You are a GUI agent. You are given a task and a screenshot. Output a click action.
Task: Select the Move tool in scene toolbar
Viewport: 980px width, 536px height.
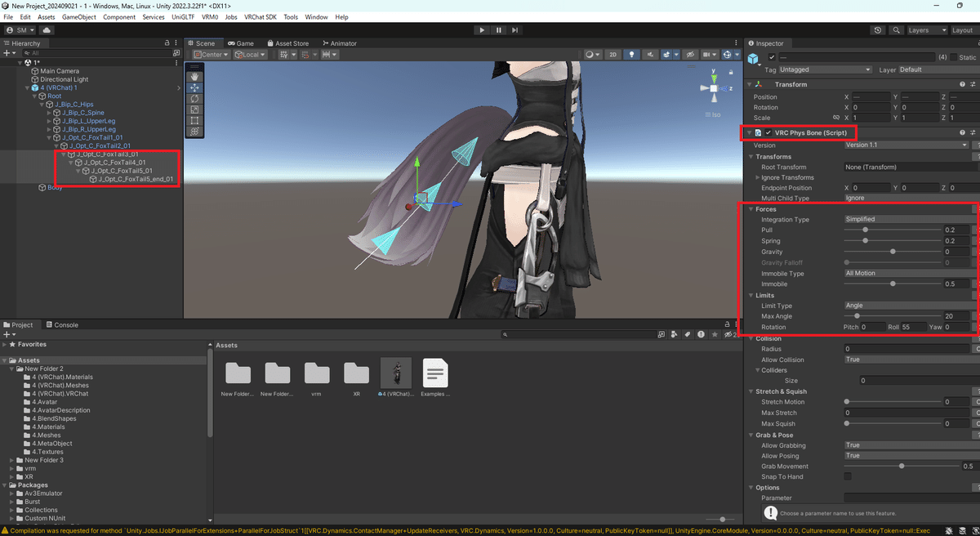coord(195,87)
